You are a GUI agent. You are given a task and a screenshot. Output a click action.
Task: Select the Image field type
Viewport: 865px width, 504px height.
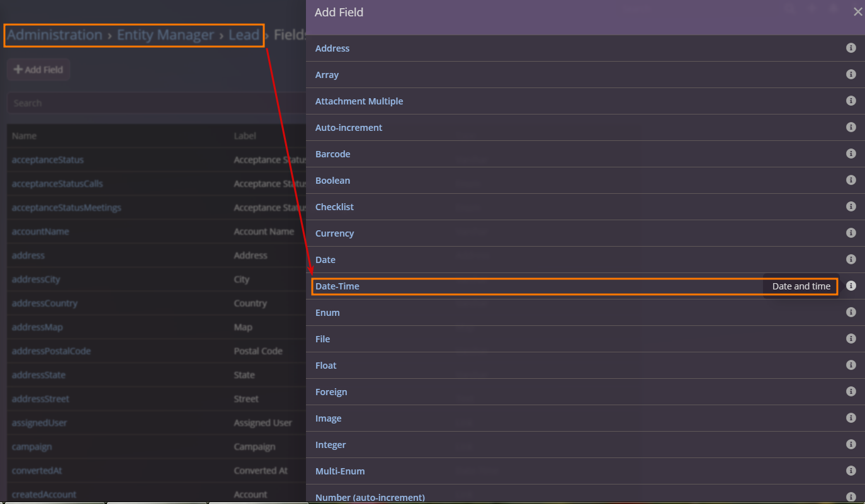click(328, 418)
